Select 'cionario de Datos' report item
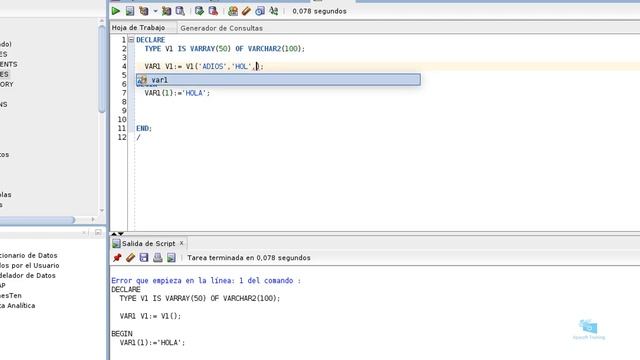 coord(29,255)
